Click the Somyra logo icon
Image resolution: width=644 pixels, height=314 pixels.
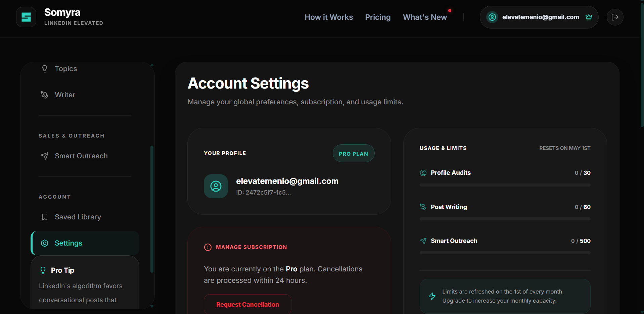tap(26, 17)
